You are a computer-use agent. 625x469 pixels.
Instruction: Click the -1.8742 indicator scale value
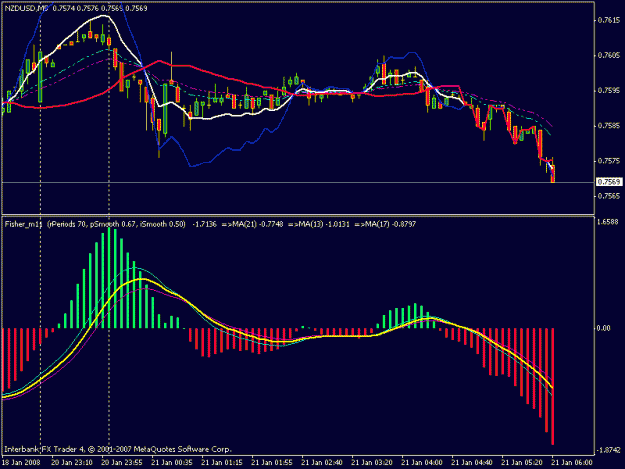(x=608, y=450)
